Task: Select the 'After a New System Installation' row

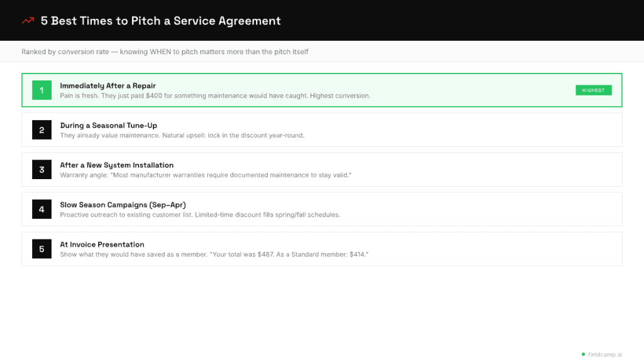Action: click(x=322, y=169)
